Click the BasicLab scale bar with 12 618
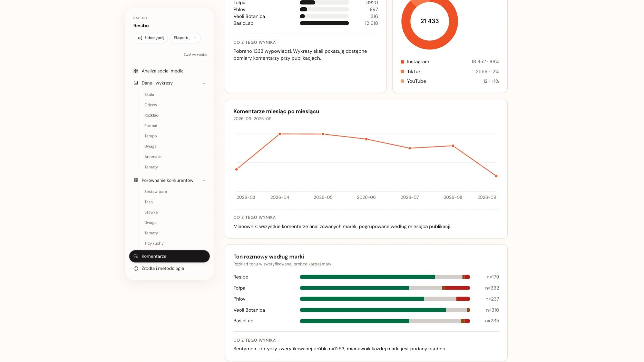 (324, 23)
